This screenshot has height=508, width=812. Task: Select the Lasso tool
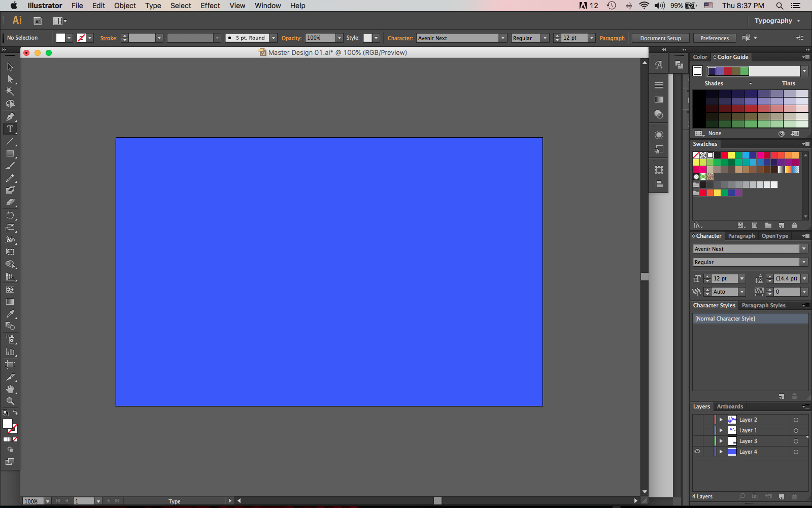click(x=10, y=104)
